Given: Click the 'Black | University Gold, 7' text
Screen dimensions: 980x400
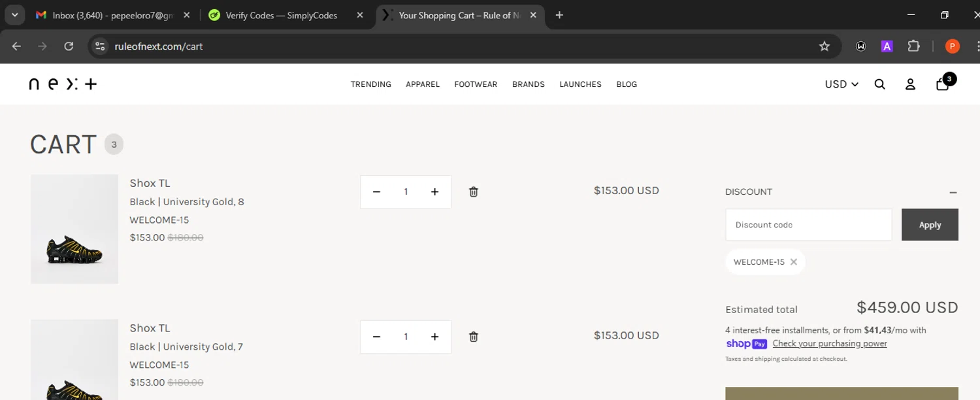Looking at the screenshot, I should point(186,347).
